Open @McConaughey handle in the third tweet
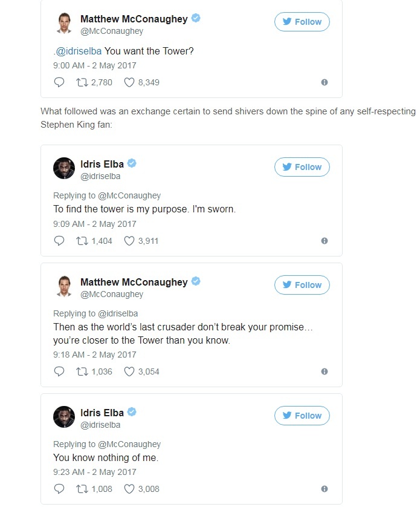The height and width of the screenshot is (507, 420). click(112, 294)
